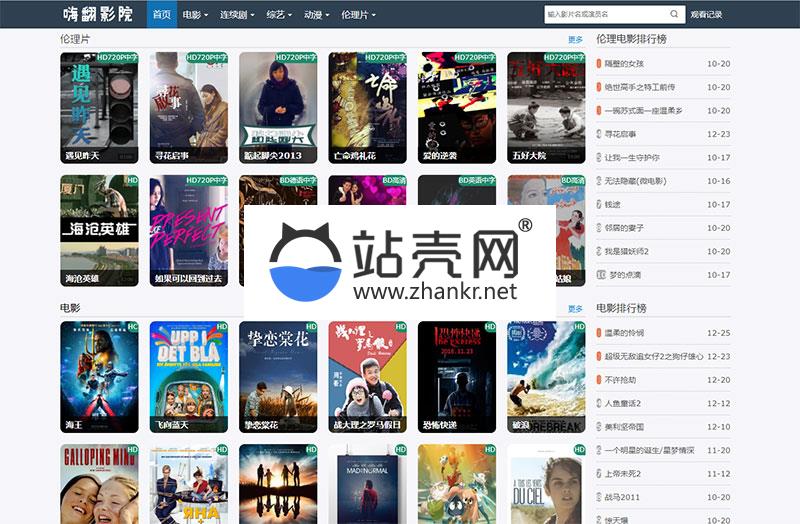Expand the 伦理片 dropdown in navbar
This screenshot has width=800, height=524.
(x=358, y=15)
